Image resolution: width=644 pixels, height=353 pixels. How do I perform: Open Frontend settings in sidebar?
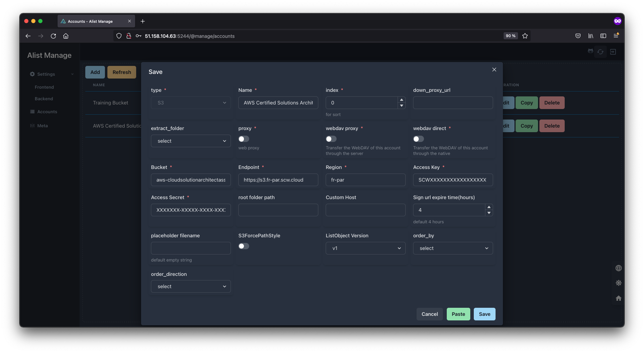44,87
